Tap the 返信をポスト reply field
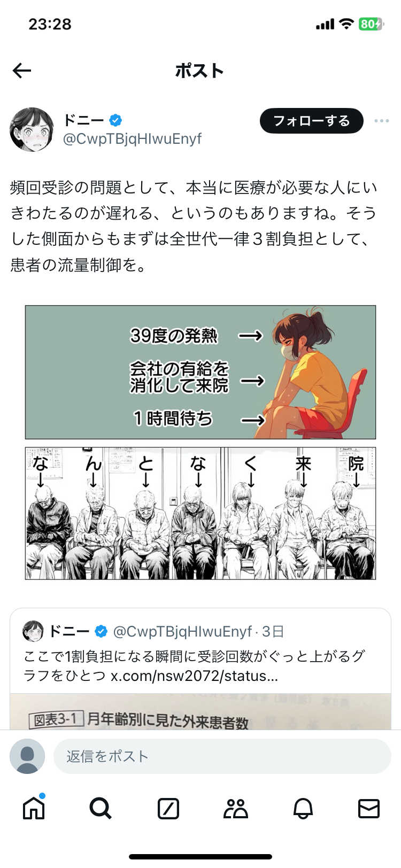The height and width of the screenshot is (868, 401). pos(222,756)
